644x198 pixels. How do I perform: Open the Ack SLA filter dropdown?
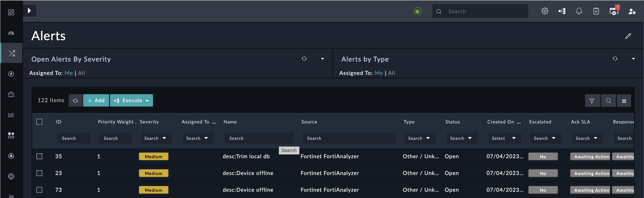coord(587,138)
